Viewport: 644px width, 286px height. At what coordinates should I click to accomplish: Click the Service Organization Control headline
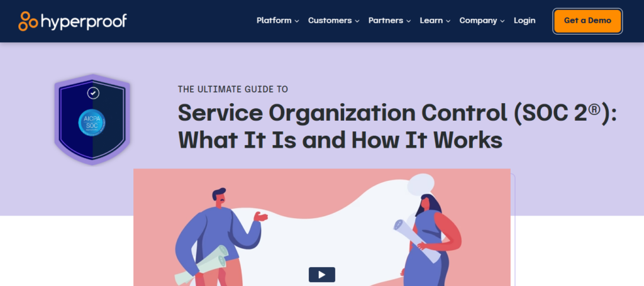click(x=397, y=126)
